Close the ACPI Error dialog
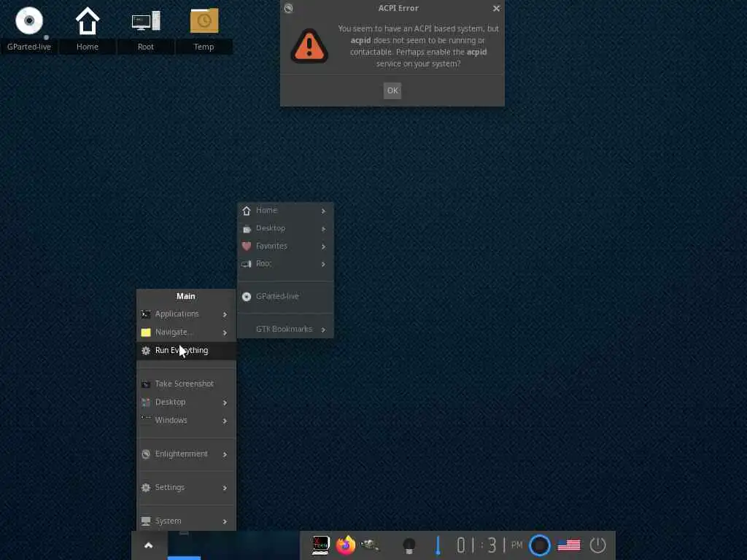 click(x=496, y=8)
